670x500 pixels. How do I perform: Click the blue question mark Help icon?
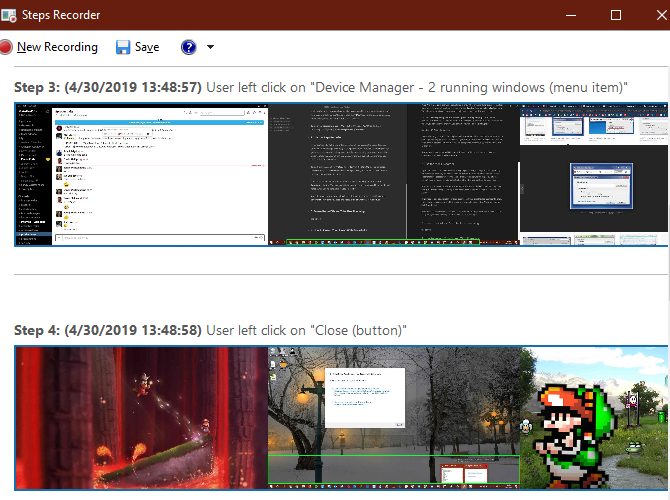188,47
